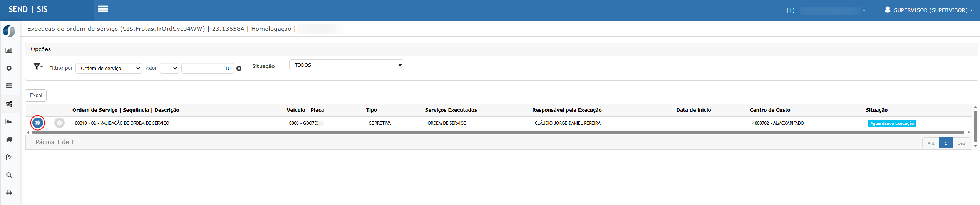Click the magnifier search sidebar icon
Screen dimensions: 980x205
click(x=9, y=175)
